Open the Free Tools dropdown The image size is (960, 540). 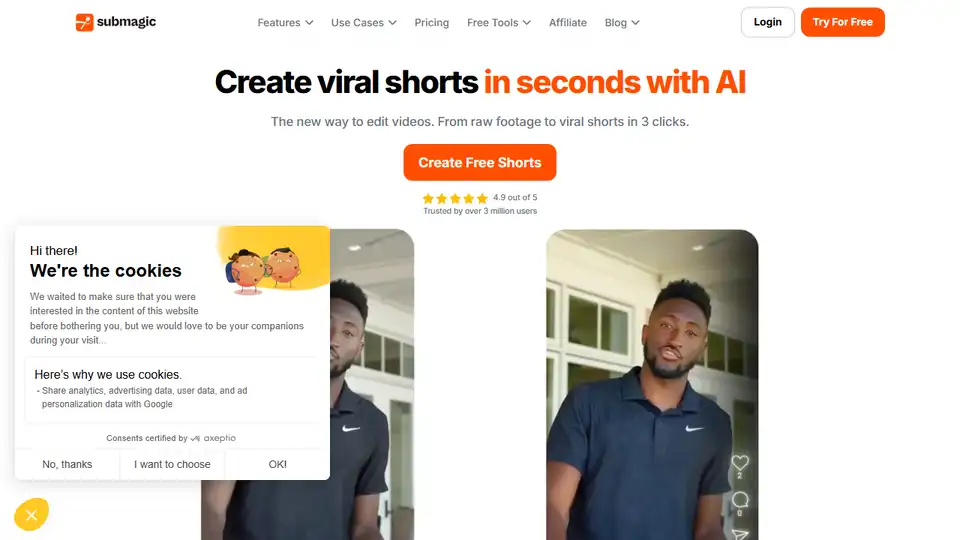[498, 23]
